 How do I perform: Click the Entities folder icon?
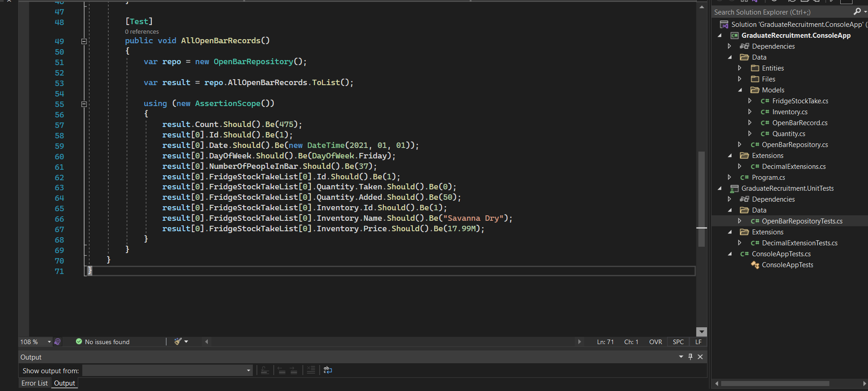pos(755,68)
